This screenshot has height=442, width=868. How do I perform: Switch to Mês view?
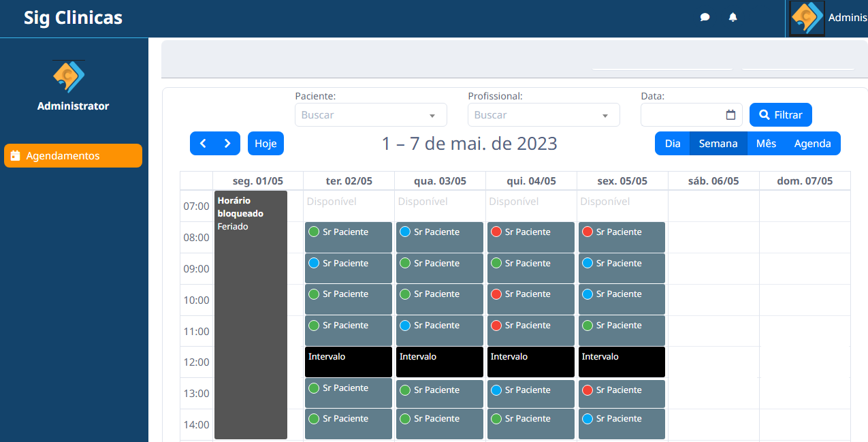click(x=766, y=144)
